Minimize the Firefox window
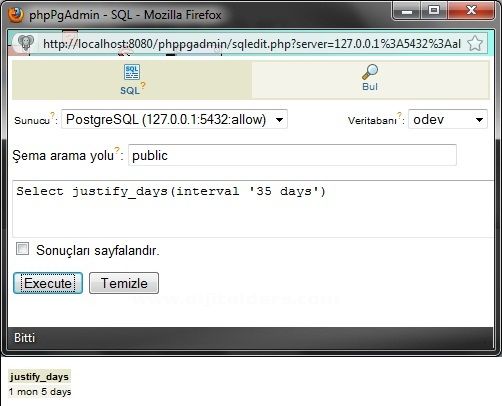502x406 pixels. 407,11
